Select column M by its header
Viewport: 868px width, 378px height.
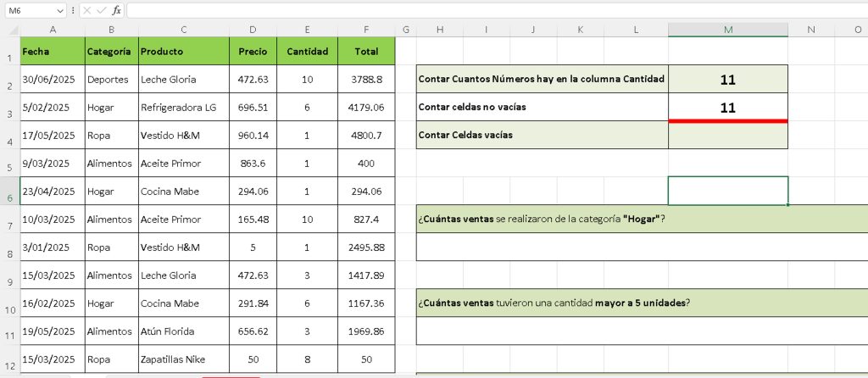pos(727,30)
